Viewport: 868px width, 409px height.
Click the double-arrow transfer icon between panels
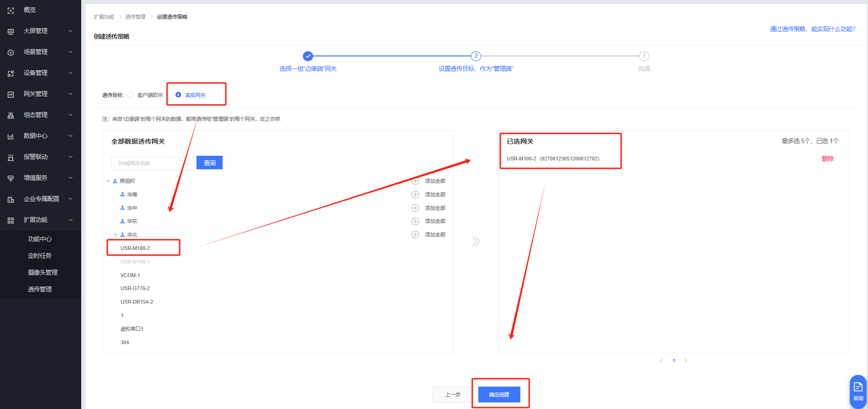click(x=476, y=241)
